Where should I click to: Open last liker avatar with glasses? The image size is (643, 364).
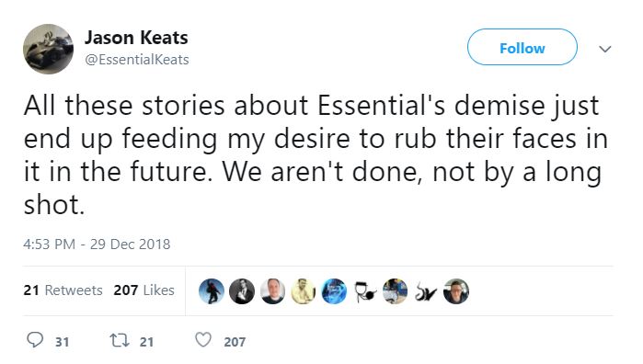(456, 291)
